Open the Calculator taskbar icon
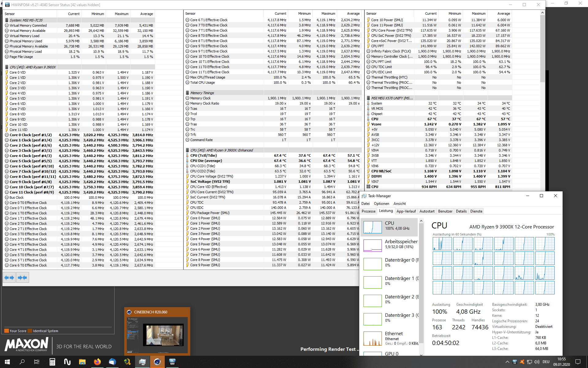This screenshot has width=588, height=368. click(52, 362)
